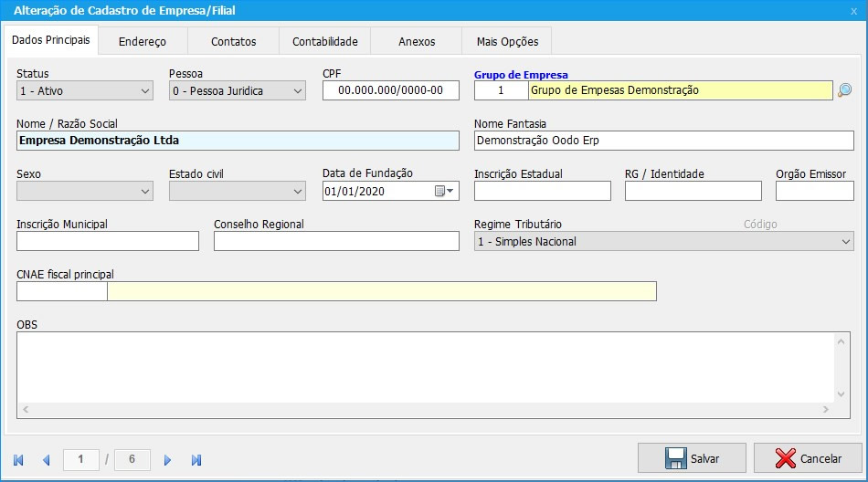
Task: Close the Alteração de Cadastro window
Action: click(x=853, y=11)
